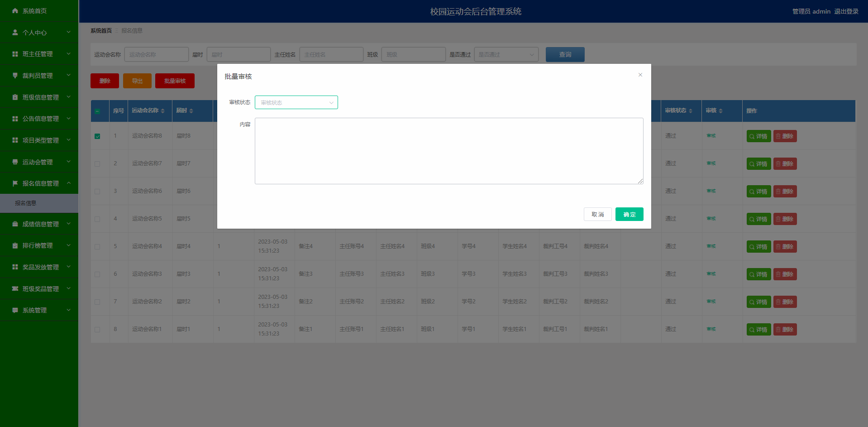Click the flag icon for 报名信息管理
Viewport: 868px width, 427px height.
click(15, 183)
